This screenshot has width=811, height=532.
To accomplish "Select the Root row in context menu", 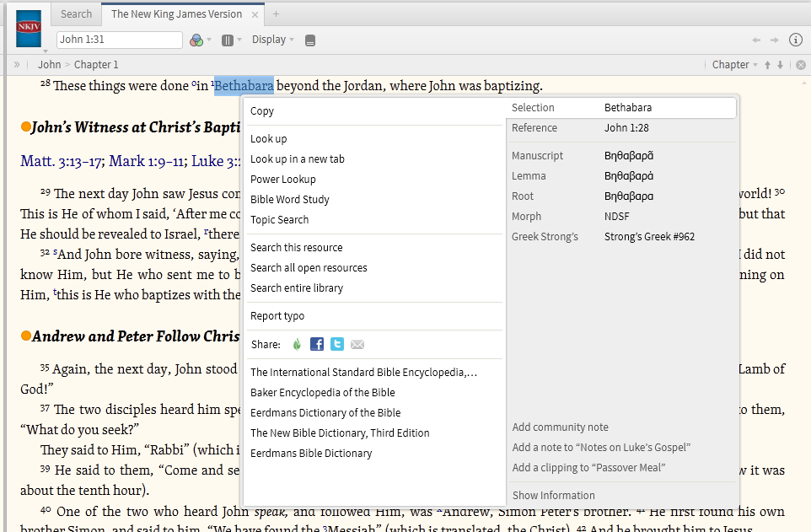I will pyautogui.click(x=621, y=196).
